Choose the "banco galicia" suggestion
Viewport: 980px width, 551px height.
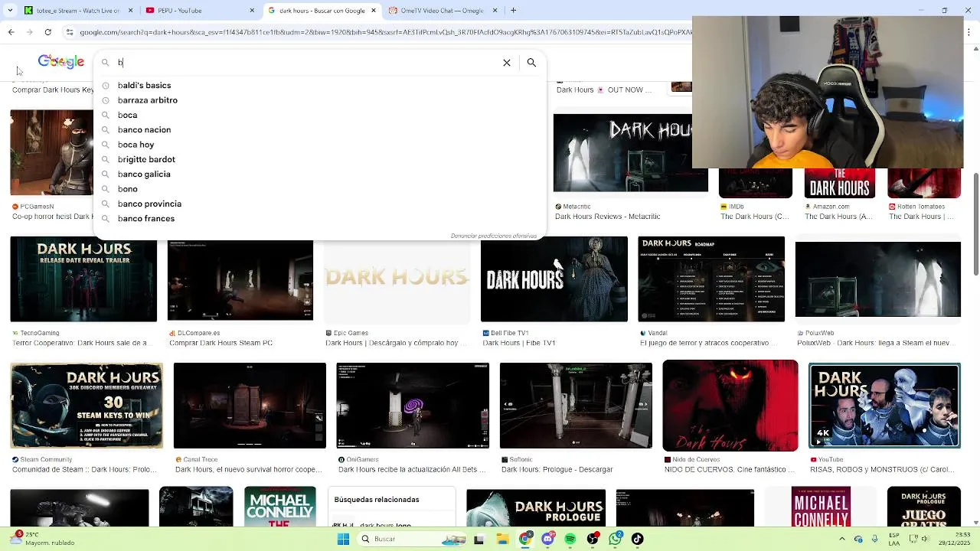coord(144,174)
